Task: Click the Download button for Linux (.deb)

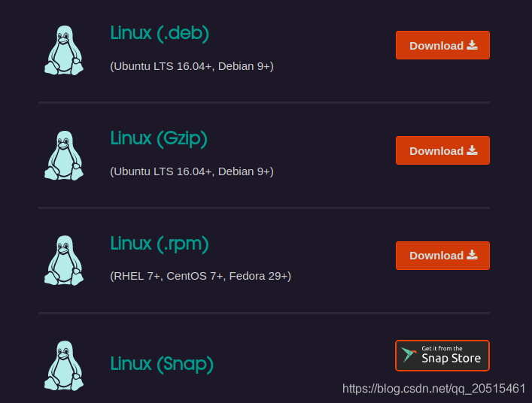Action: tap(442, 45)
